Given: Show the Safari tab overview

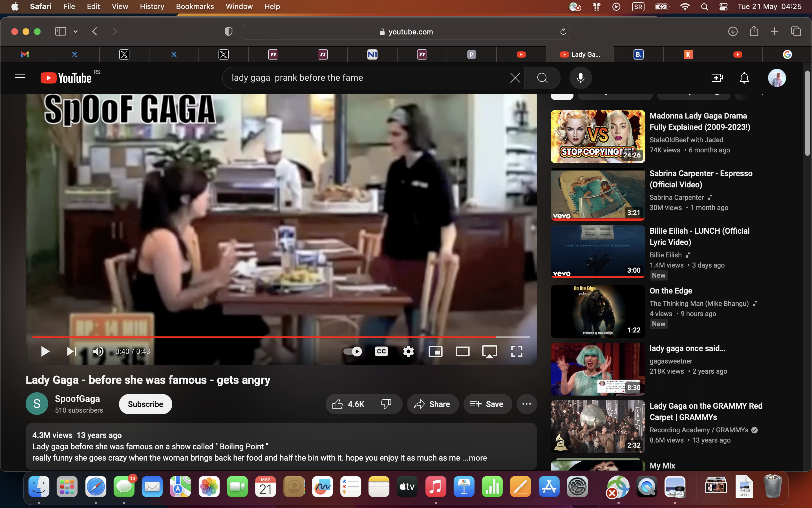Looking at the screenshot, I should tap(796, 32).
